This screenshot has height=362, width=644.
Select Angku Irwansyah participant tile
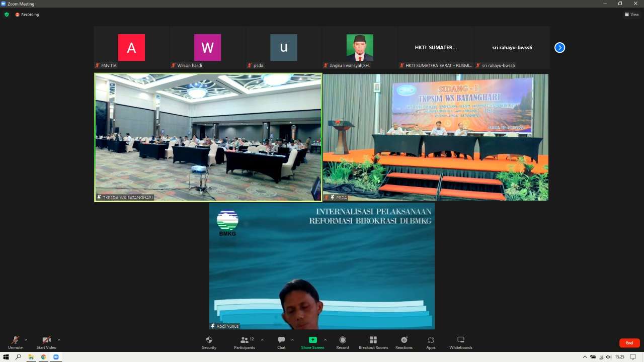(x=360, y=48)
